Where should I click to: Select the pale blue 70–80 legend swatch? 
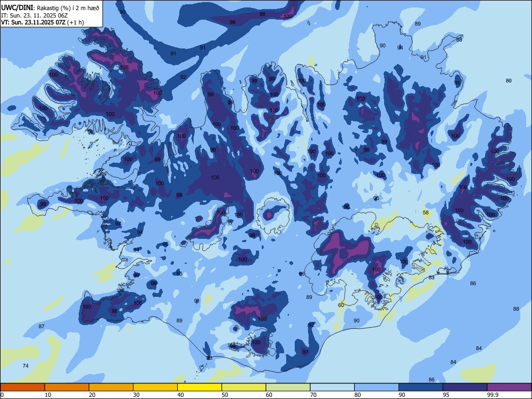pyautogui.click(x=332, y=387)
